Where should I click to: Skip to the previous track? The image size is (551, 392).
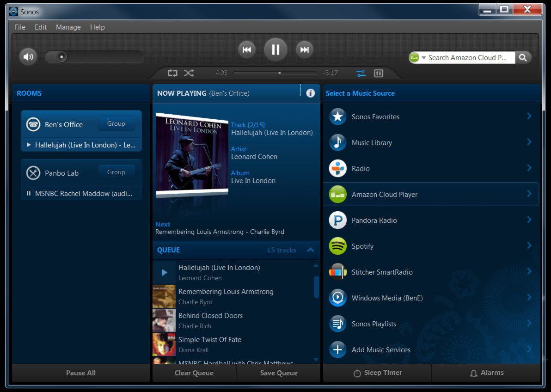(x=247, y=49)
